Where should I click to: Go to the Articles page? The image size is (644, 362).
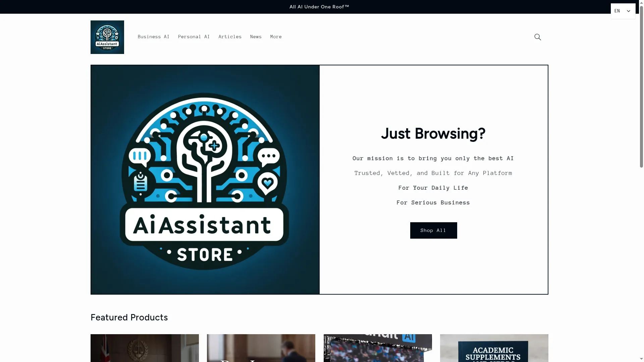tap(230, 37)
